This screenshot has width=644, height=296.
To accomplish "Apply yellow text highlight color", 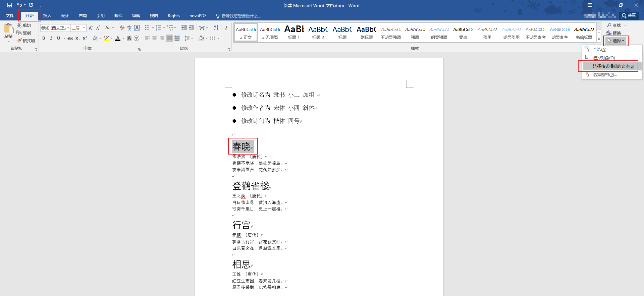I will [x=106, y=38].
